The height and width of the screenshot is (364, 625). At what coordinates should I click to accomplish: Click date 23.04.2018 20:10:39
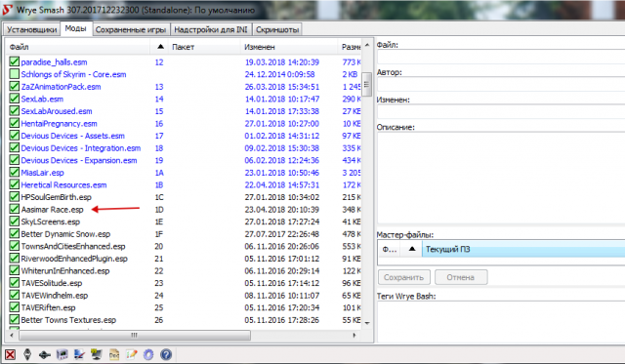[x=282, y=209]
